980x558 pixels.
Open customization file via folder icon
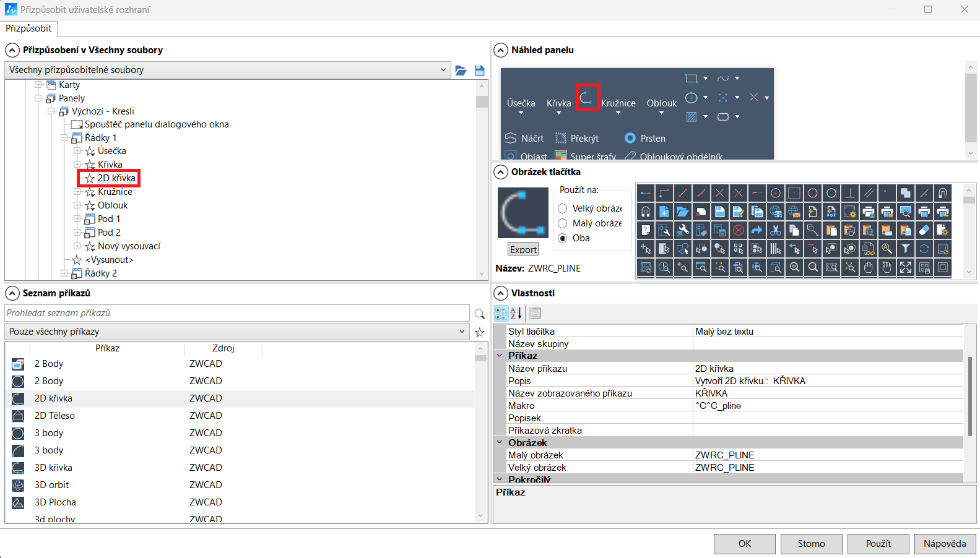tap(461, 71)
